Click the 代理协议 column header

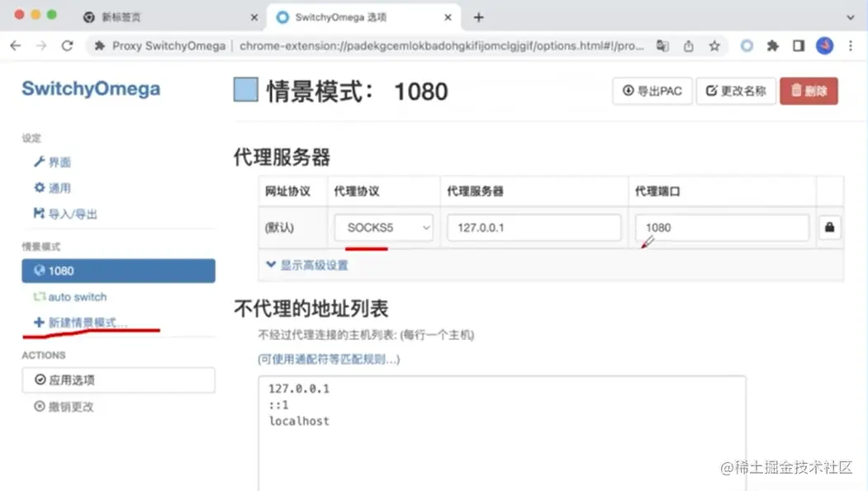[357, 191]
